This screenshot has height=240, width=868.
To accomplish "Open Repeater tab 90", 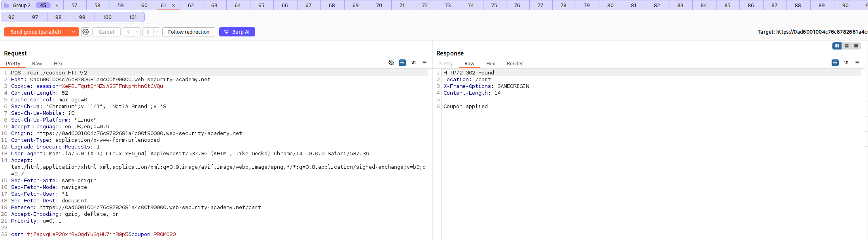I will 845,5.
